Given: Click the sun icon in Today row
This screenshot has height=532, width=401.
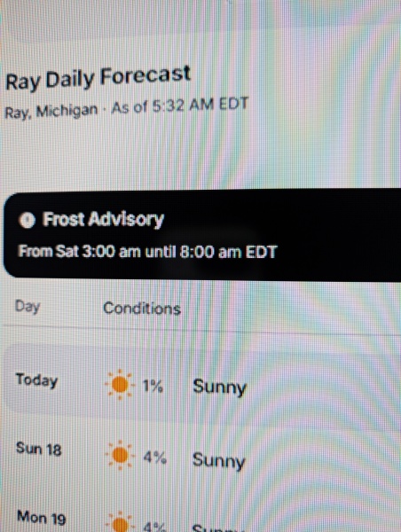Looking at the screenshot, I should pos(120,385).
